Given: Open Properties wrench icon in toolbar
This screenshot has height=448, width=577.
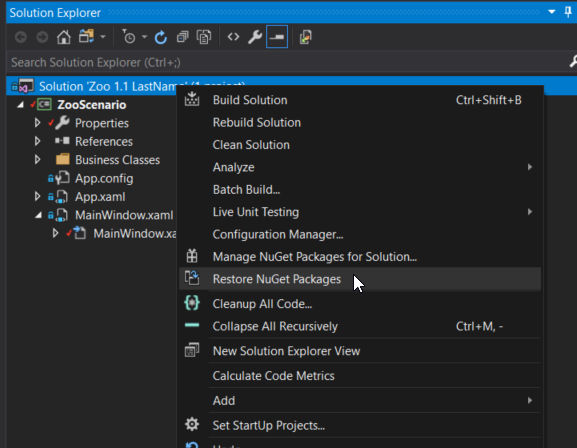Looking at the screenshot, I should (x=255, y=37).
